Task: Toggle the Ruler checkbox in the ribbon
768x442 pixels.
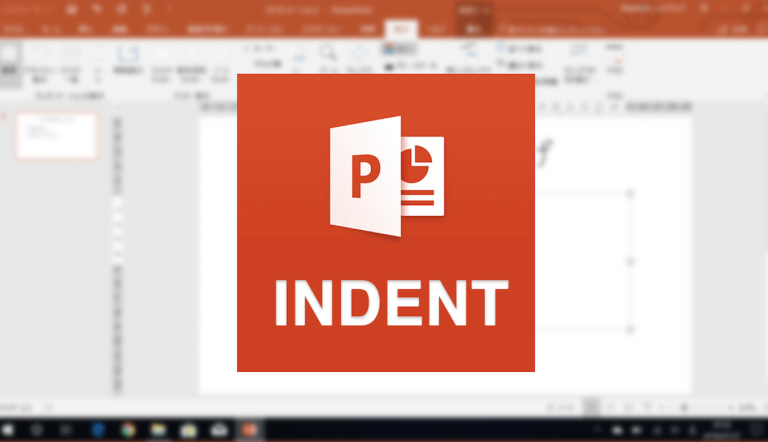Action: pyautogui.click(x=247, y=46)
